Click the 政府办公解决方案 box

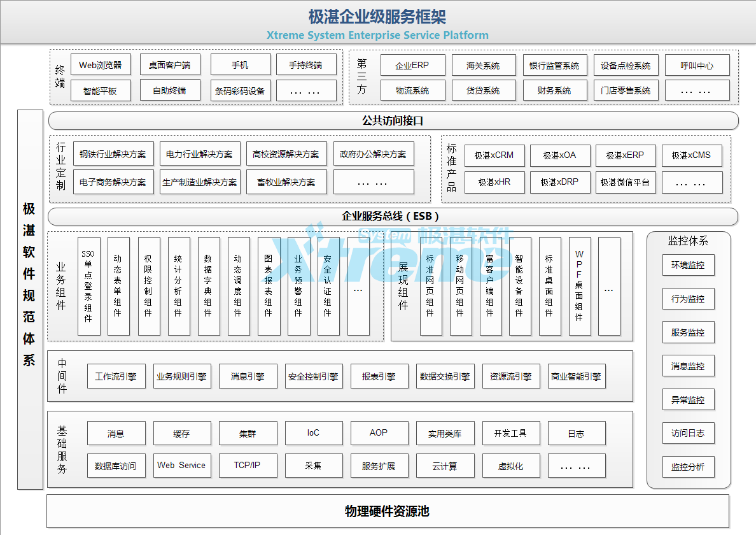[x=373, y=154]
